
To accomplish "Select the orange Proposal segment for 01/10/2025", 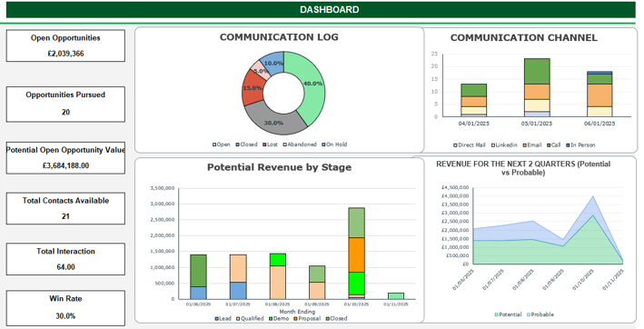I will (356, 254).
